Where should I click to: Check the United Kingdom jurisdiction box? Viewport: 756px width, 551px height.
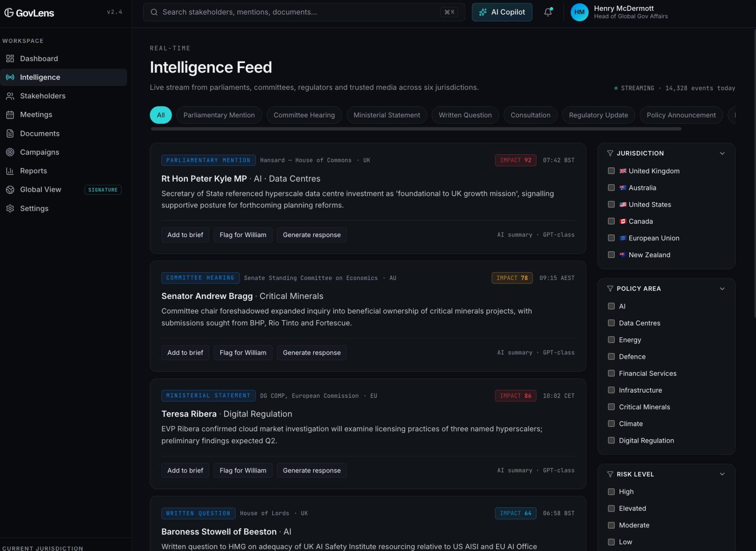611,171
